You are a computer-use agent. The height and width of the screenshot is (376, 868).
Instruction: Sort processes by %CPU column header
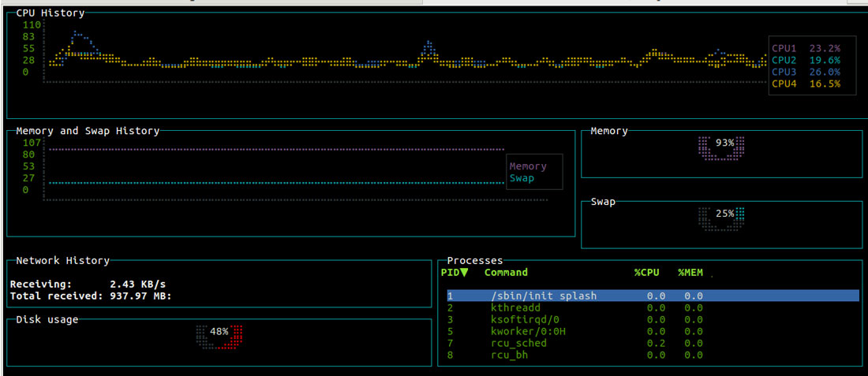pos(648,272)
